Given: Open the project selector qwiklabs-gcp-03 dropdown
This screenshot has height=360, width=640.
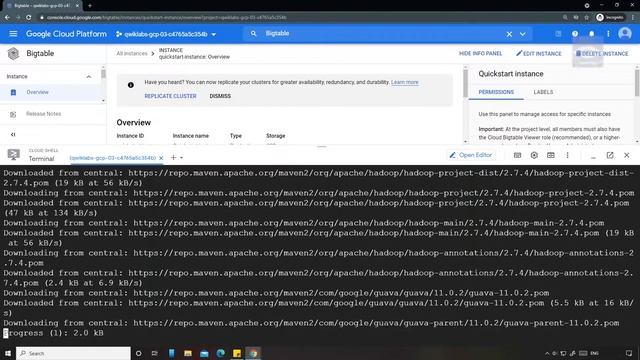Looking at the screenshot, I should pos(166,34).
